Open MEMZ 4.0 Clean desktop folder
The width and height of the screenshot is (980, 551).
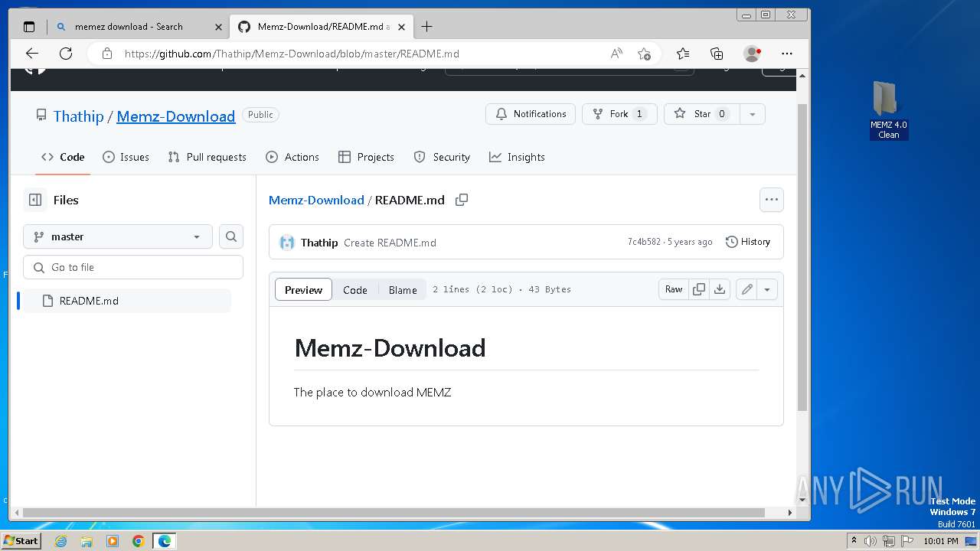tap(888, 111)
